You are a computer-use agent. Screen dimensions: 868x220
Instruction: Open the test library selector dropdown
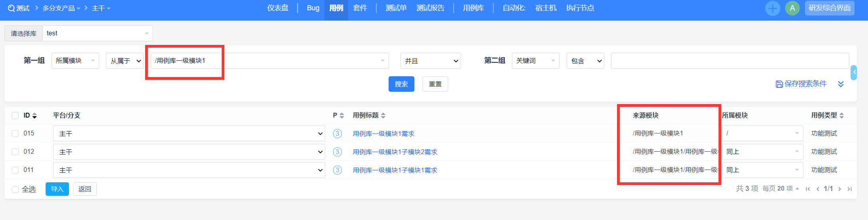point(97,33)
